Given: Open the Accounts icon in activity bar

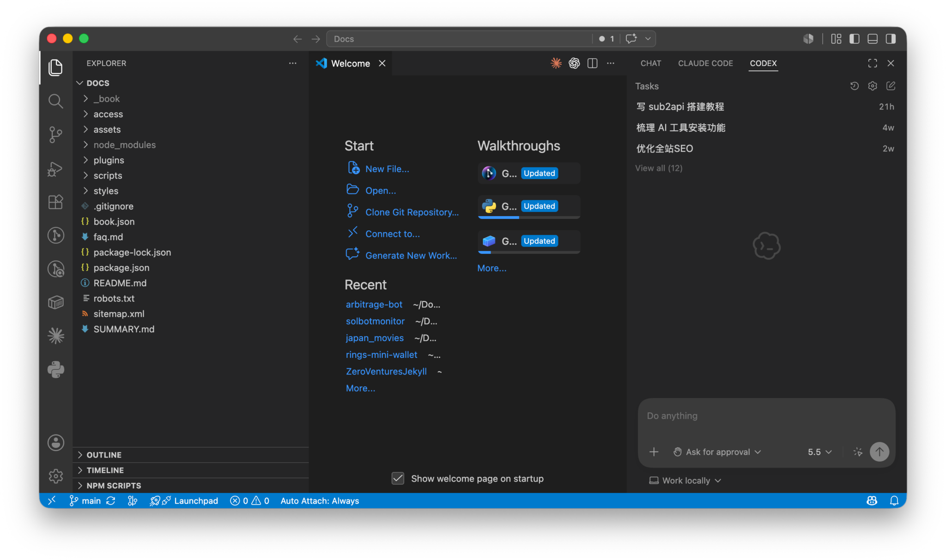Looking at the screenshot, I should (x=55, y=442).
